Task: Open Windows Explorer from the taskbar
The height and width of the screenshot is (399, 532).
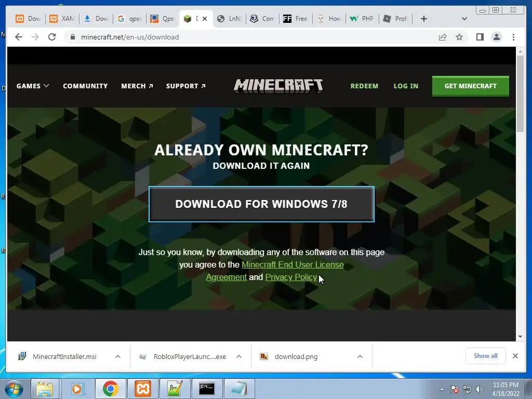Action: 45,389
